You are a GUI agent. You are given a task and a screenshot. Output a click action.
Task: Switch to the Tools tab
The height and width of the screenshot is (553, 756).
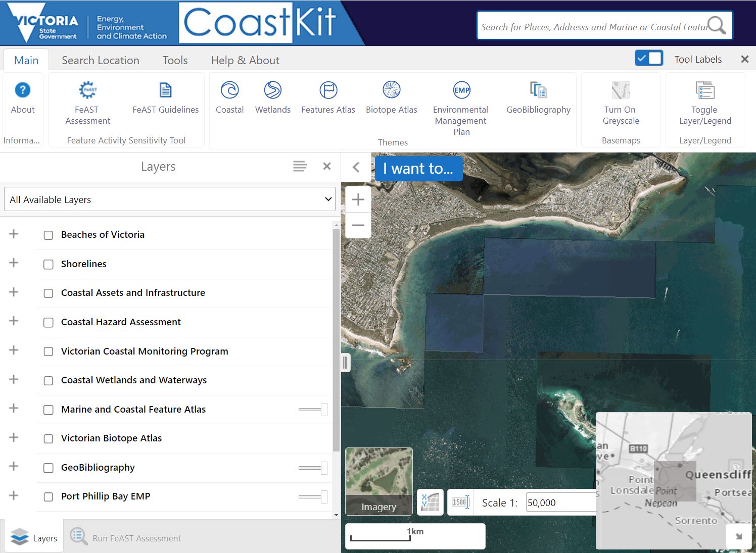(x=175, y=60)
